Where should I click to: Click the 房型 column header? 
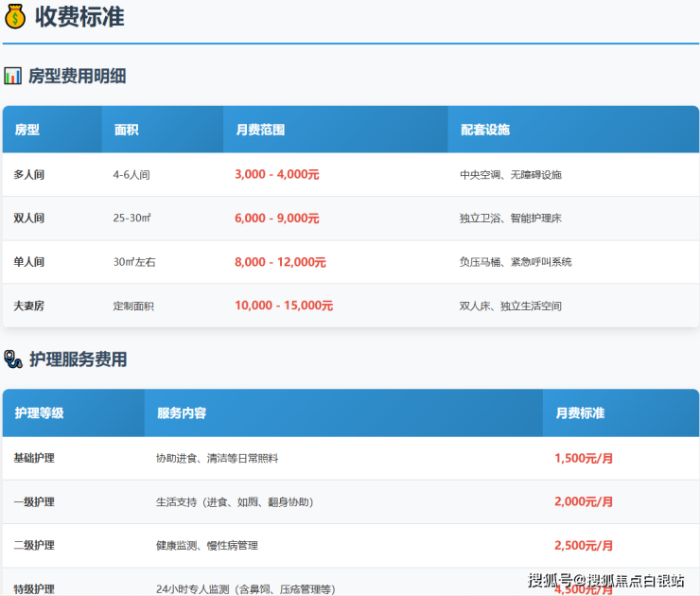tap(27, 130)
